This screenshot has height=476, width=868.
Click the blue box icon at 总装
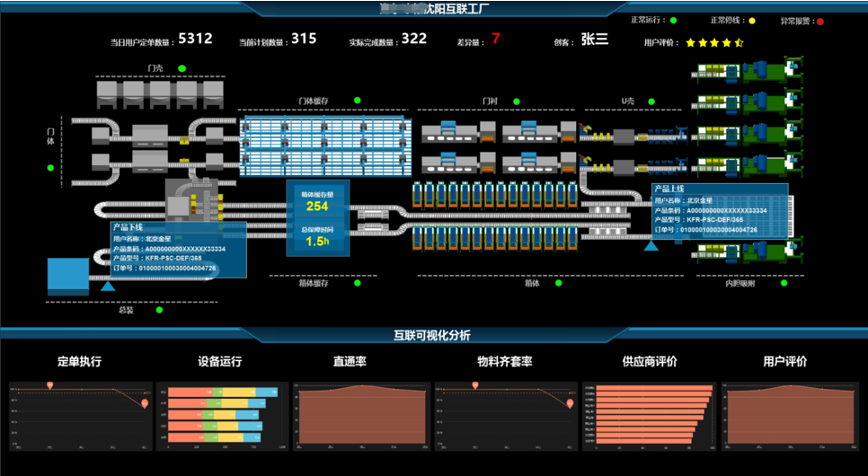(x=68, y=275)
